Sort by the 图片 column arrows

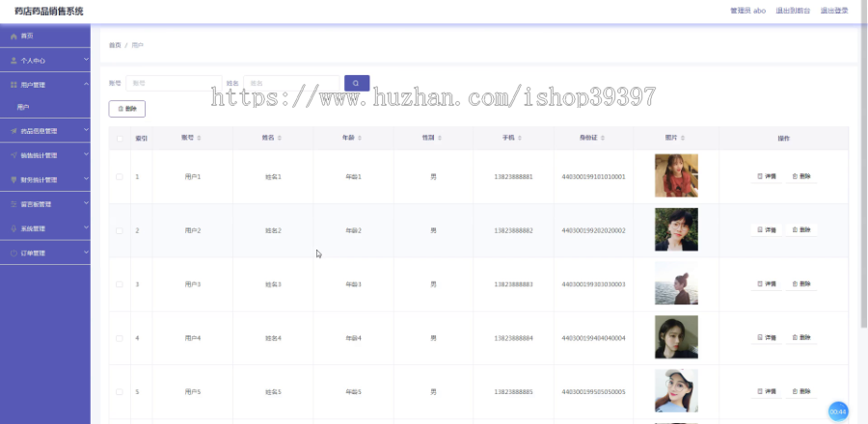point(683,138)
